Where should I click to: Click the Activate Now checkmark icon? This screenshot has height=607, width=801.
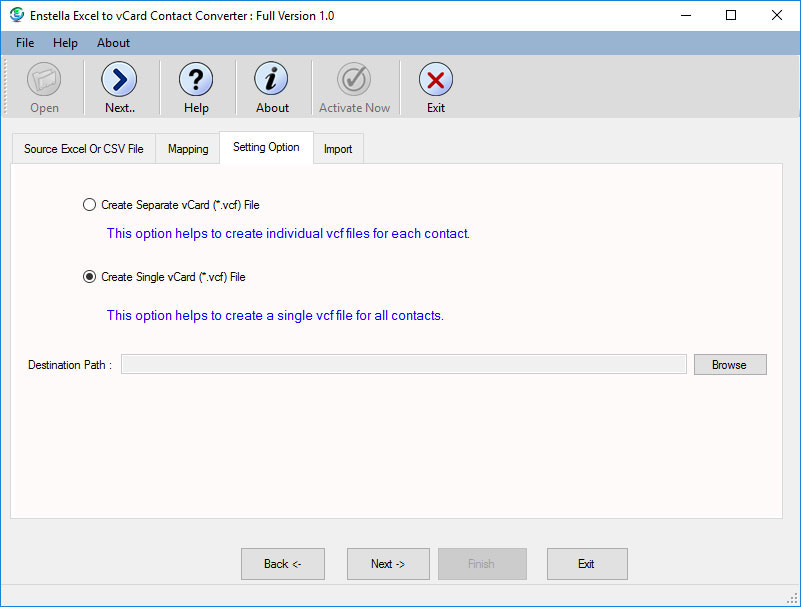(x=354, y=80)
